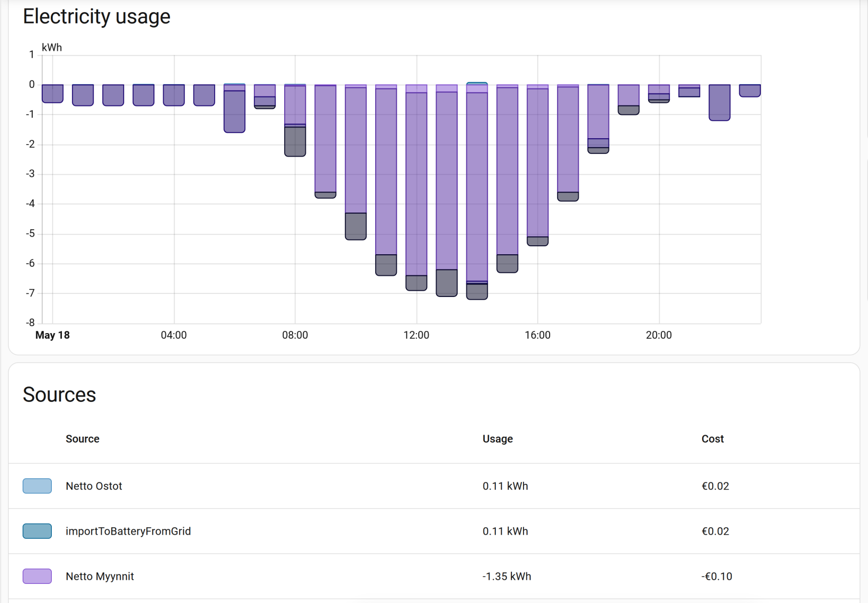Image resolution: width=868 pixels, height=603 pixels.
Task: Select the chart bar above the 04:00 label
Action: pos(173,95)
